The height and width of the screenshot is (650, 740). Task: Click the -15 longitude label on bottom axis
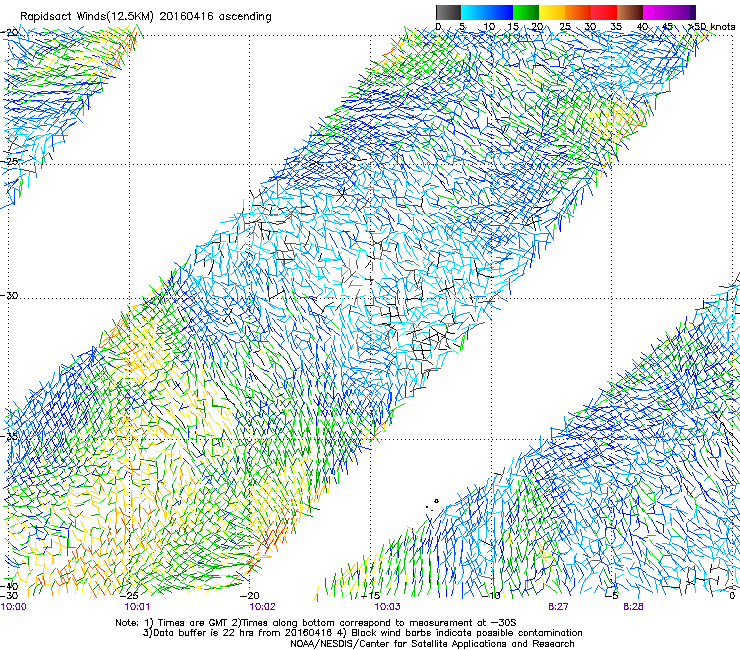(x=371, y=596)
